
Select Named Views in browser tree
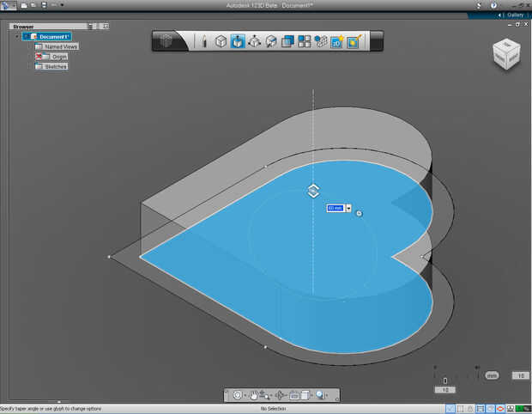pyautogui.click(x=60, y=46)
